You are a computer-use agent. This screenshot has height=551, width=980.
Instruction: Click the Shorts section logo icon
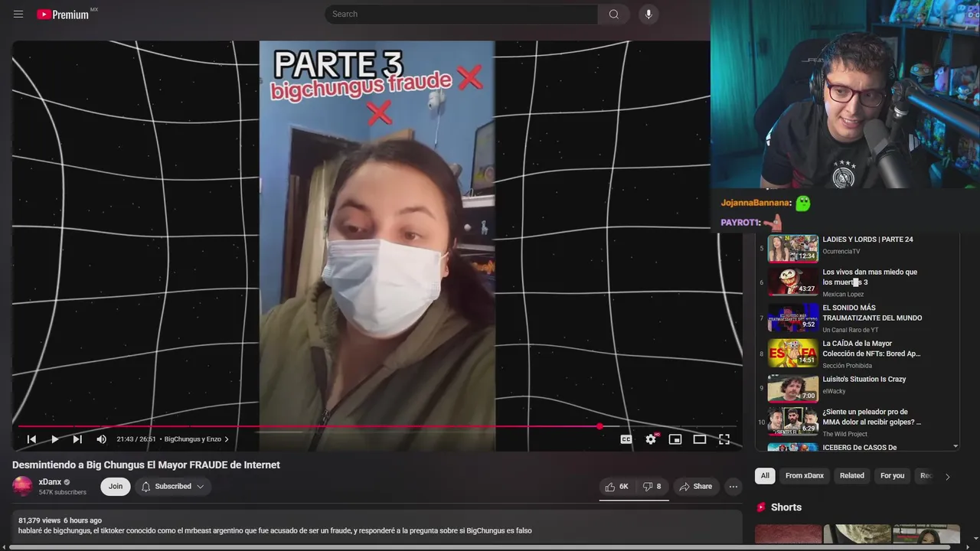pyautogui.click(x=761, y=507)
